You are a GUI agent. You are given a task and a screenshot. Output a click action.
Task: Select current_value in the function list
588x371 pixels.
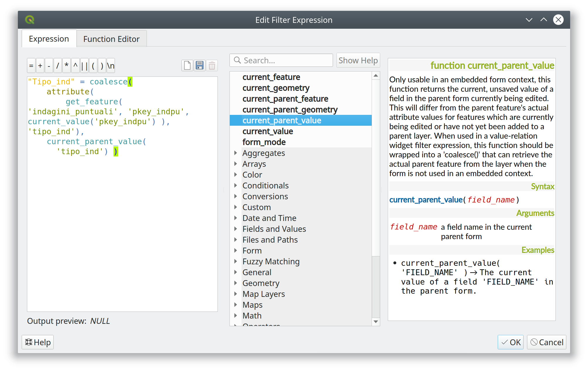[268, 131]
